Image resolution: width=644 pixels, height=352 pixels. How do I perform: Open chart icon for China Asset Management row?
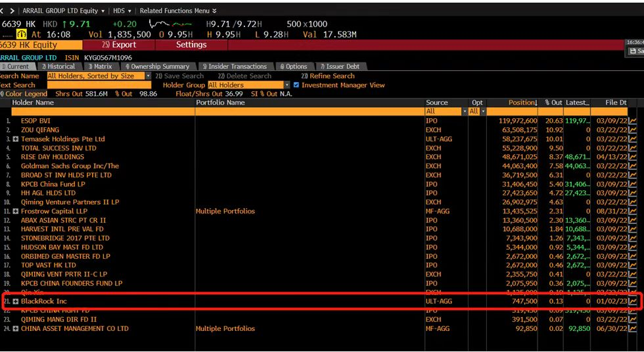(633, 328)
